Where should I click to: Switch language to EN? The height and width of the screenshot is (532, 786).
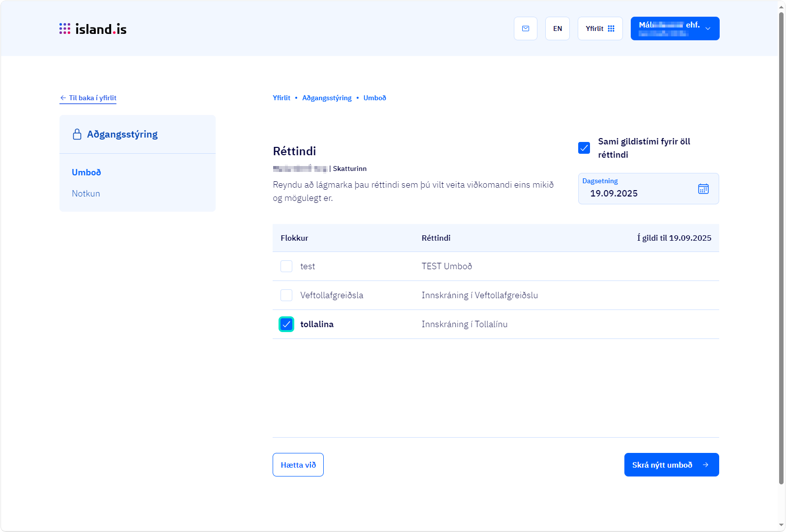(558, 28)
